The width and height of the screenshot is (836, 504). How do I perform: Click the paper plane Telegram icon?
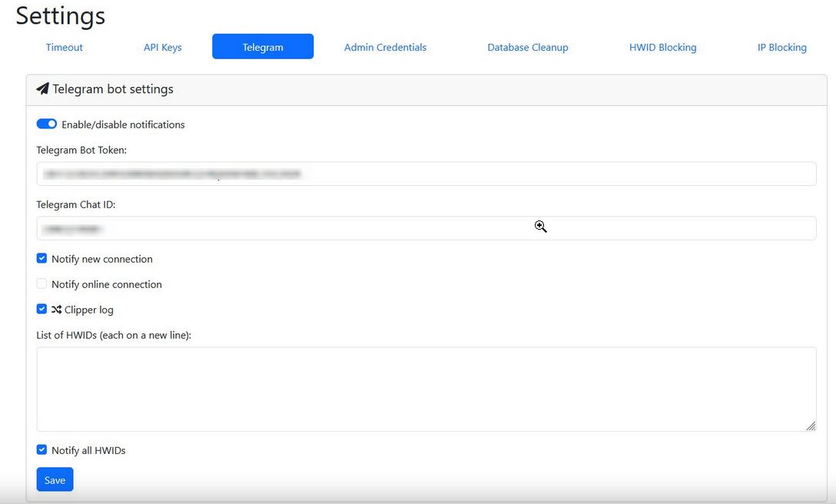(x=43, y=88)
